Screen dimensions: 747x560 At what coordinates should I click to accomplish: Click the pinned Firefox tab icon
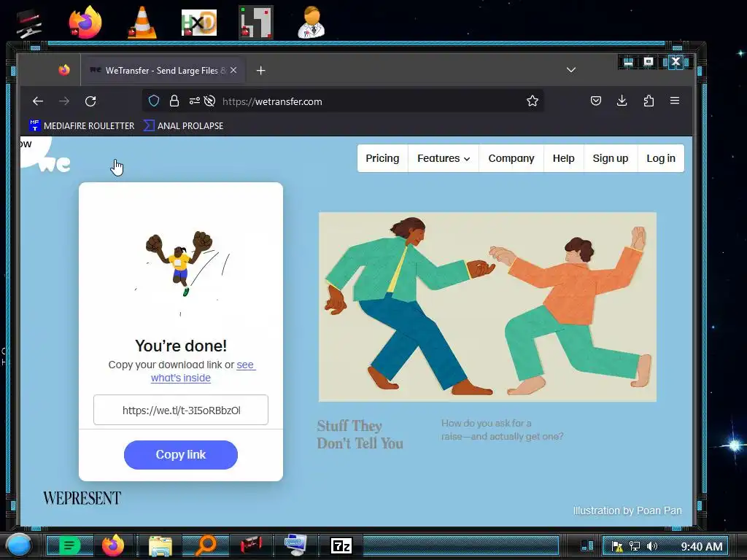click(64, 70)
